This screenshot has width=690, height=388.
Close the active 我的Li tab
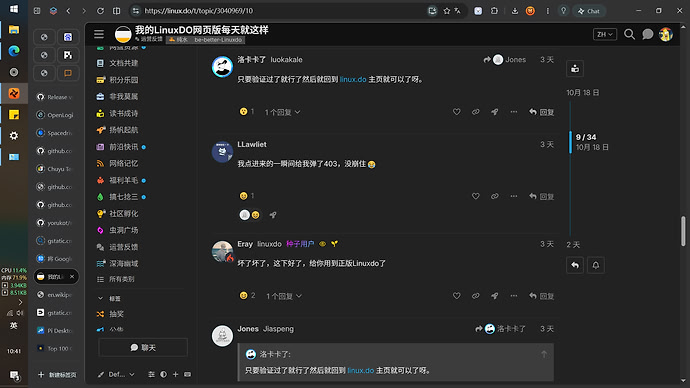72,277
